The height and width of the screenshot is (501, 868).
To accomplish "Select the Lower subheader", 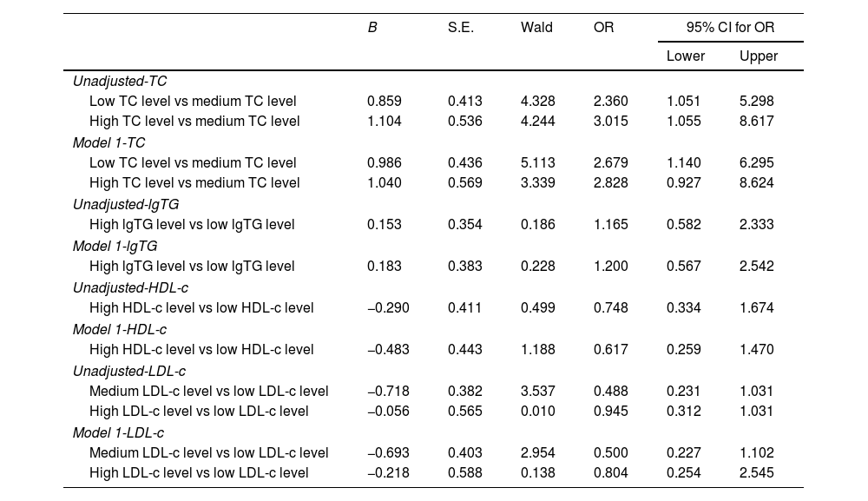I will 685,56.
